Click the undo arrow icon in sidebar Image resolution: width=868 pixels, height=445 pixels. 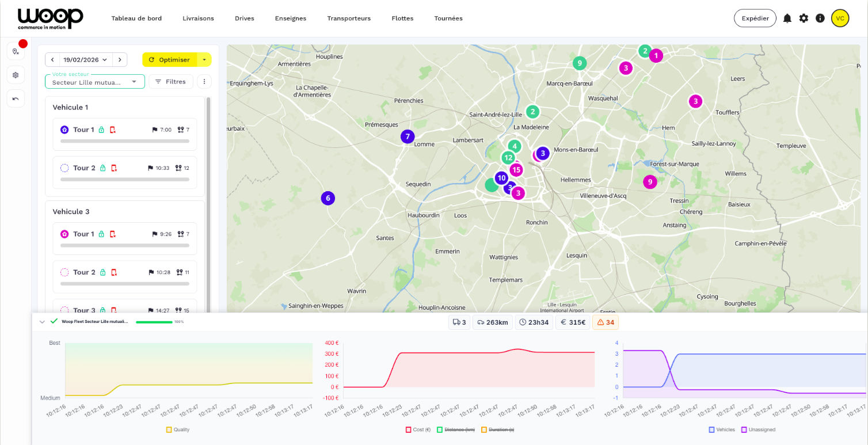click(16, 98)
